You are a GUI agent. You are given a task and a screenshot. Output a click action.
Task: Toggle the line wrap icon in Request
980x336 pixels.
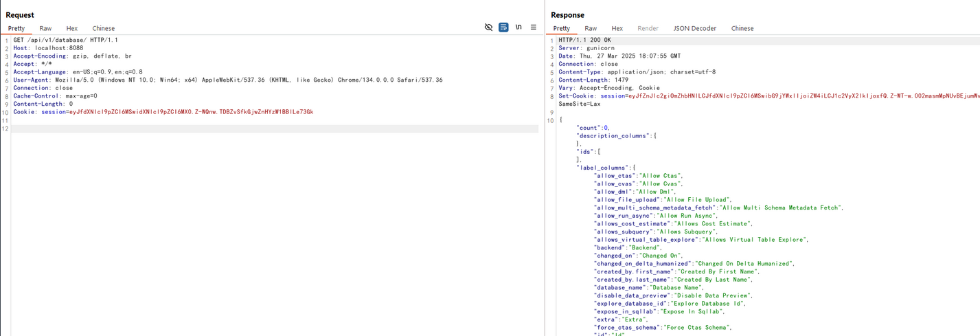[503, 27]
